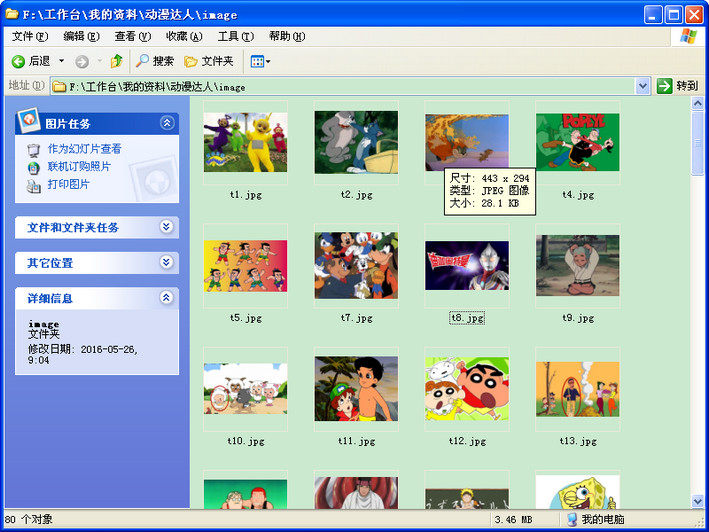Click the scroll up arrow
The width and height of the screenshot is (709, 532).
[697, 104]
